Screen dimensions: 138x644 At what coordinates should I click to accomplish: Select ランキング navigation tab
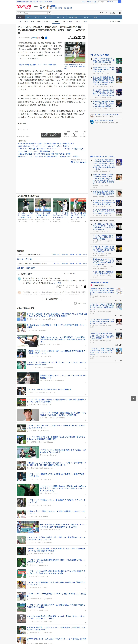(x=86, y=17)
